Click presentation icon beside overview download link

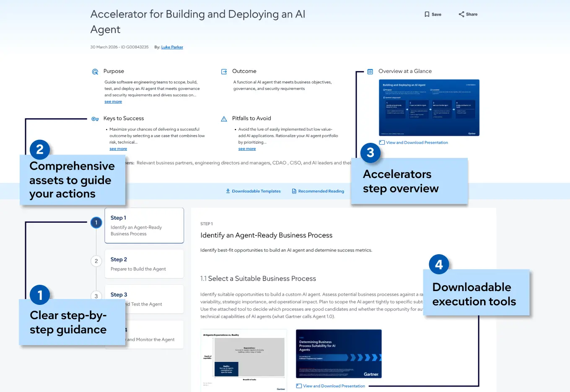382,142
